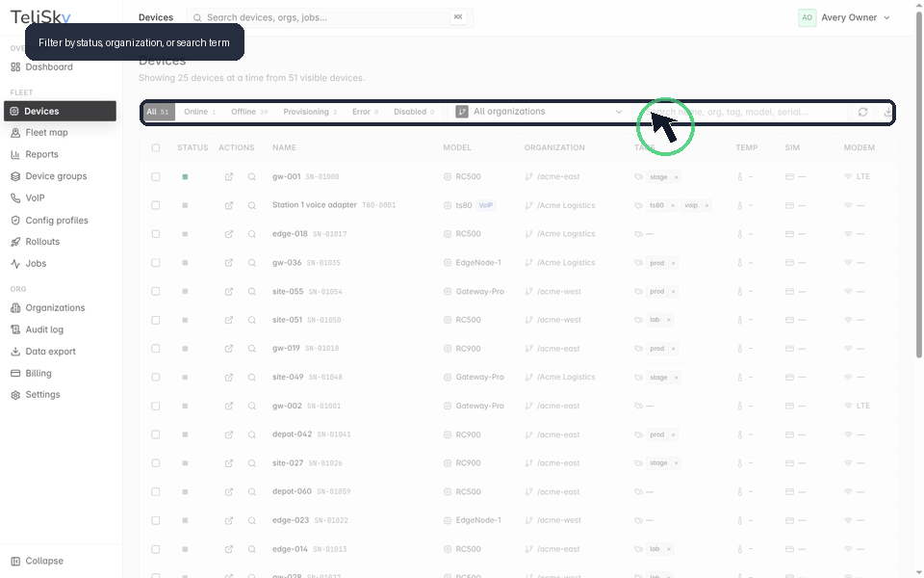The height and width of the screenshot is (578, 924).
Task: Click add-tag icon for gw-002
Action: [639, 406]
